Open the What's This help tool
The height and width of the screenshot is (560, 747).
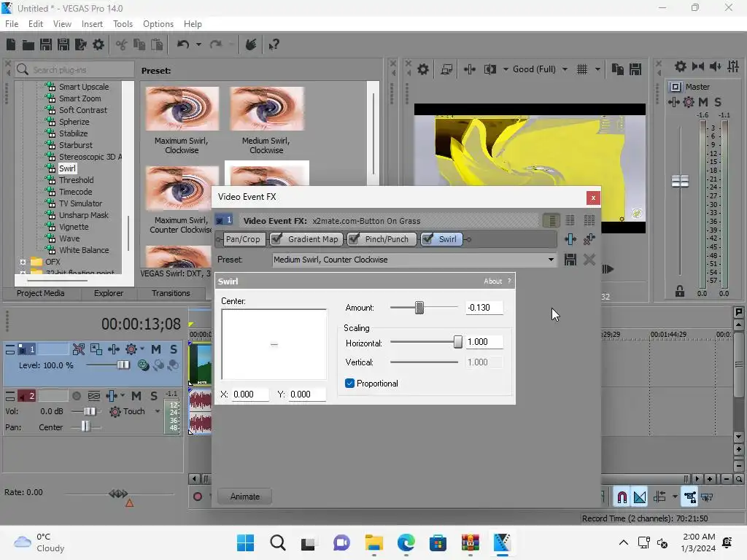pyautogui.click(x=274, y=44)
